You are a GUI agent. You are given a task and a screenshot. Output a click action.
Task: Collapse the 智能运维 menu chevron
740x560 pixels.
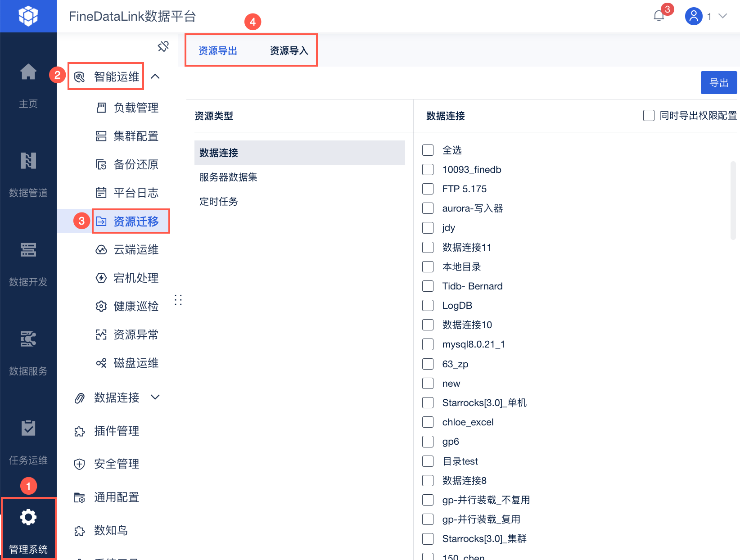(x=155, y=77)
